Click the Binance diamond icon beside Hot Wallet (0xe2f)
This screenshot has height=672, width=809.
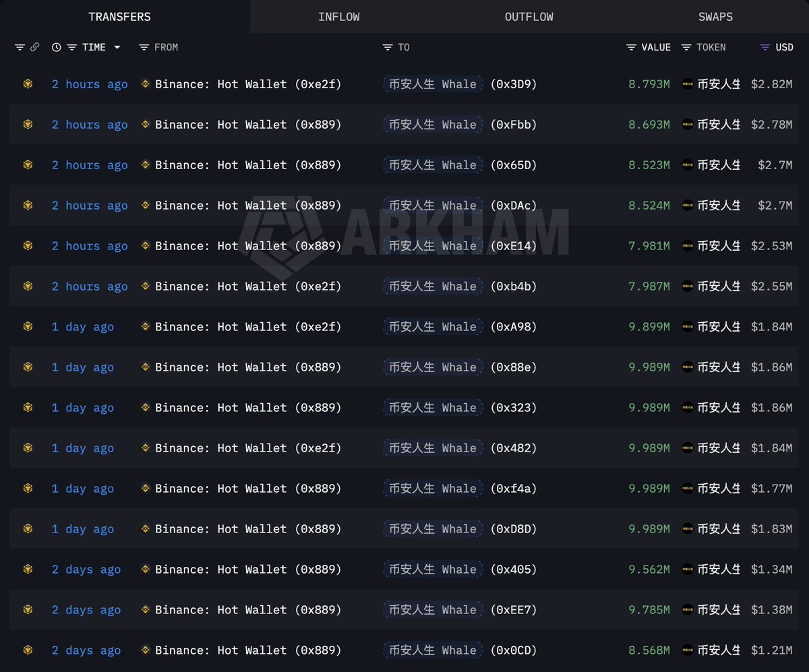coord(145,84)
